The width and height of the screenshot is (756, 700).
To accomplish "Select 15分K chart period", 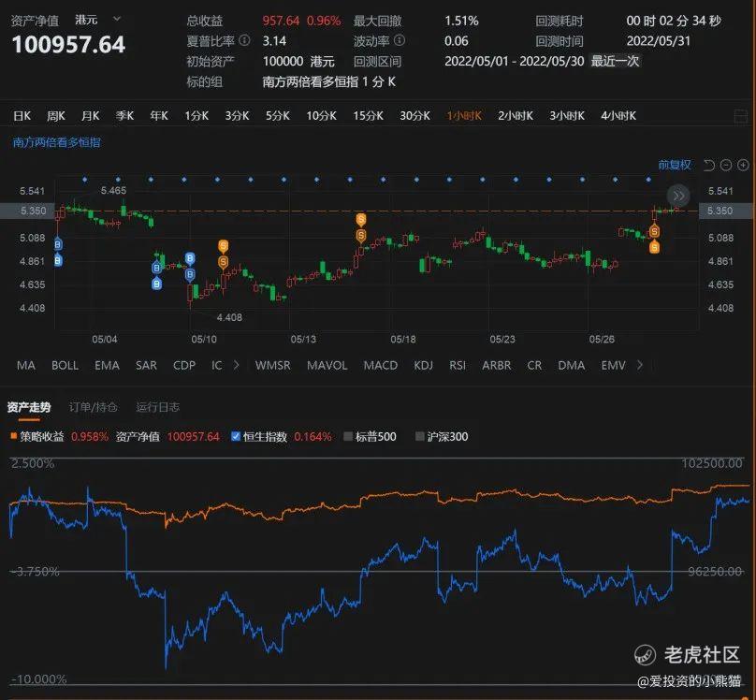I will pos(368,116).
